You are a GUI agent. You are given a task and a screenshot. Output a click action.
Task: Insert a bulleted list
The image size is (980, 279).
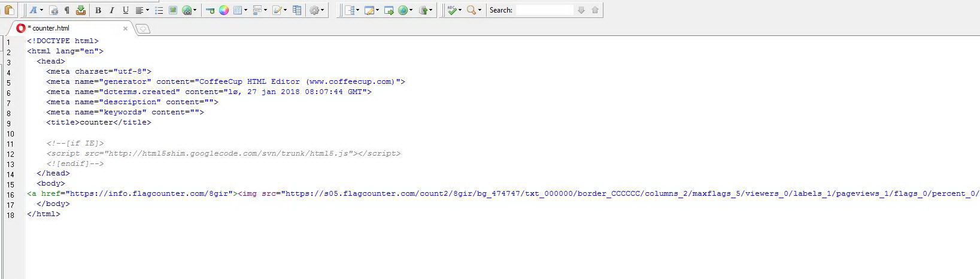[159, 10]
